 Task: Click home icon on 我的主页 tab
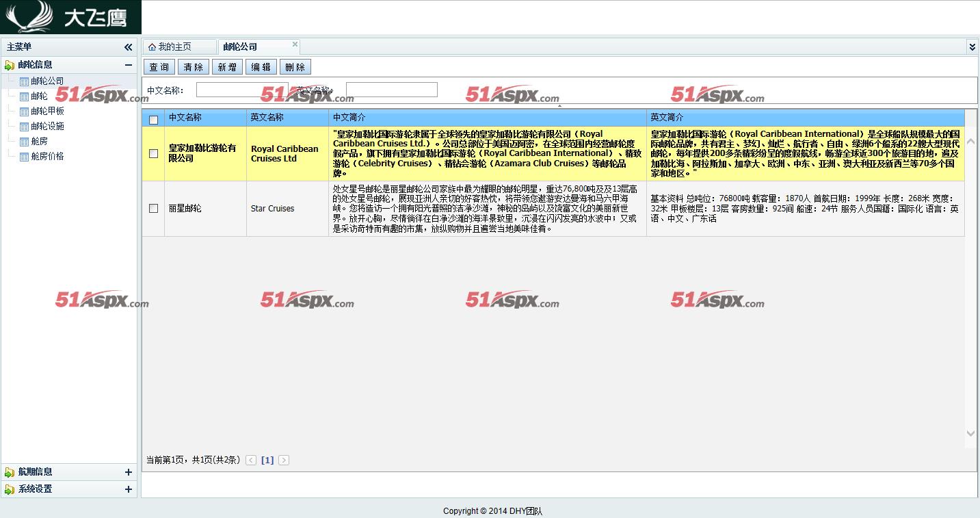[152, 47]
